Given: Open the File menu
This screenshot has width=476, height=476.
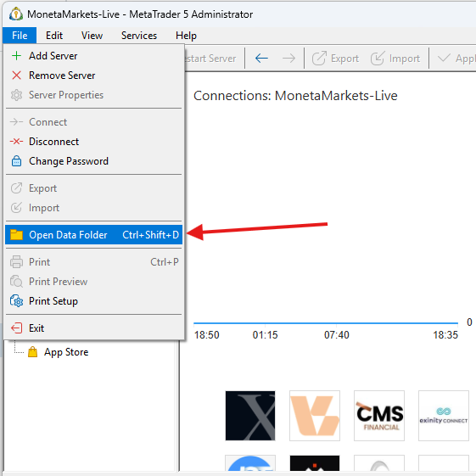Looking at the screenshot, I should pyautogui.click(x=20, y=36).
